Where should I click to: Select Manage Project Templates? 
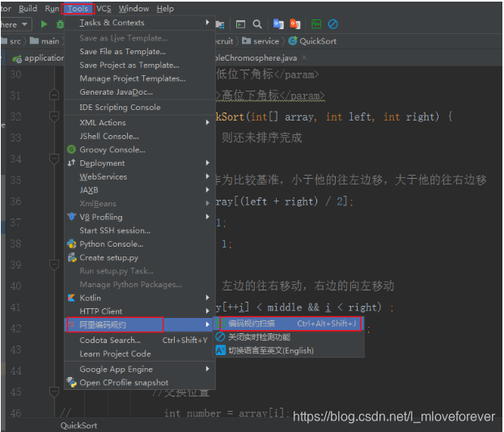click(140, 78)
